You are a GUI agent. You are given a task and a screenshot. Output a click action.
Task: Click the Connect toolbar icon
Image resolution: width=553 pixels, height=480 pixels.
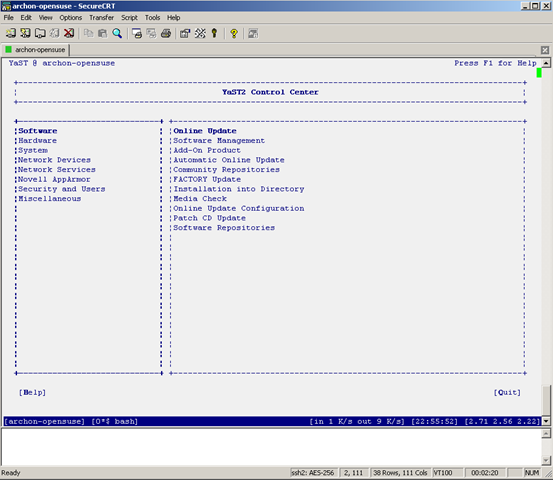[x=11, y=34]
